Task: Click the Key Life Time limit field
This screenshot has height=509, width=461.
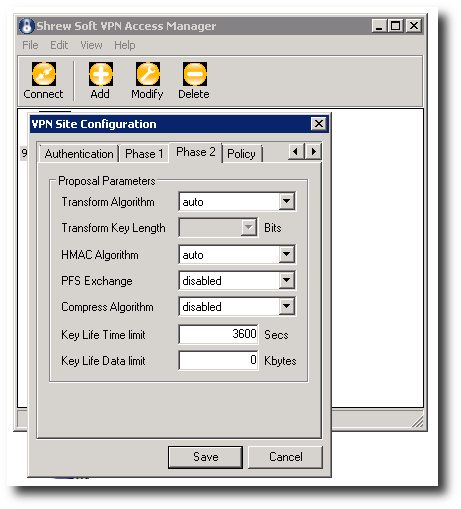Action: (x=218, y=334)
